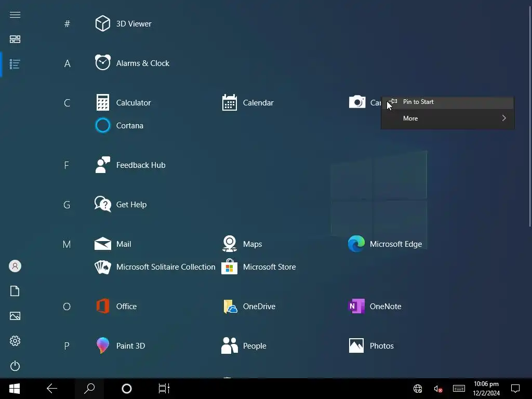Click the taskbar Back arrow
This screenshot has height=399, width=532.
pos(52,389)
